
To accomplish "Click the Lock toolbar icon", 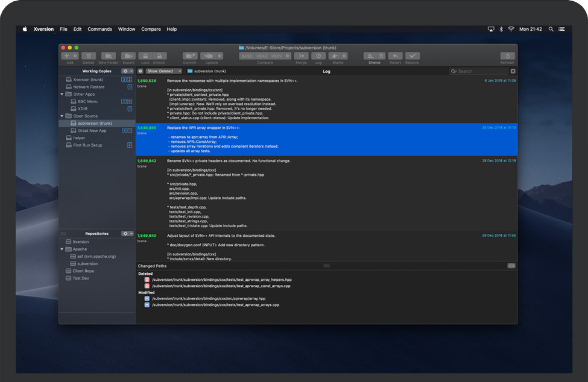I will (145, 56).
